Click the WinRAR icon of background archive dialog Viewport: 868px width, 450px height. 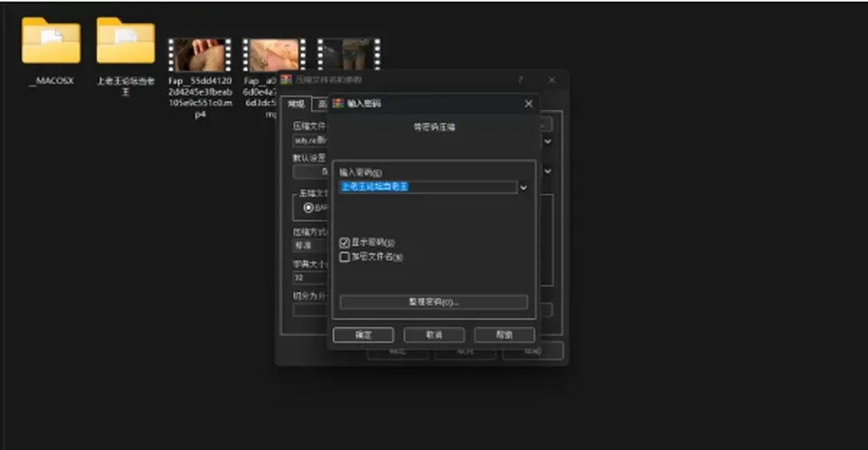[x=287, y=80]
